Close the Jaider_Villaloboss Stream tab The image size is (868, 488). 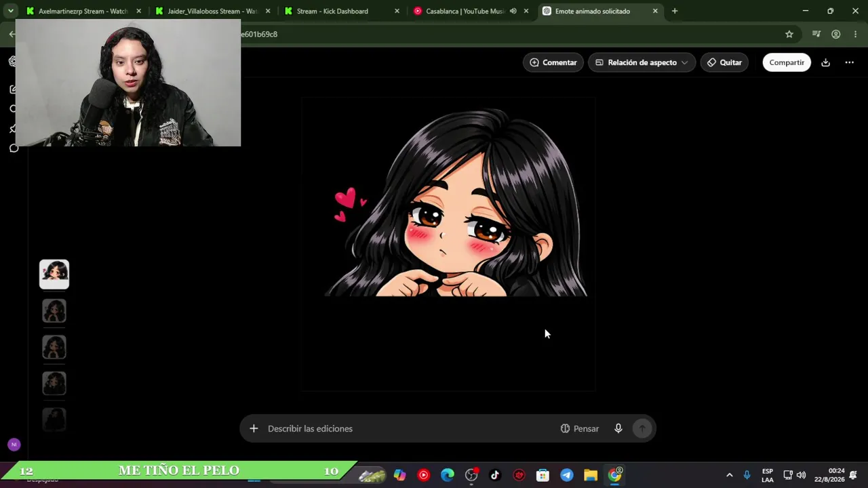click(268, 11)
